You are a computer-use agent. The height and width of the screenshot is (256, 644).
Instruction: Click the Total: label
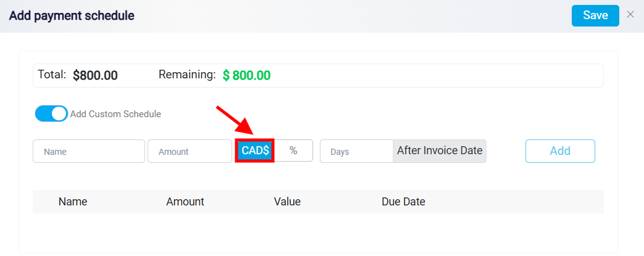click(52, 75)
